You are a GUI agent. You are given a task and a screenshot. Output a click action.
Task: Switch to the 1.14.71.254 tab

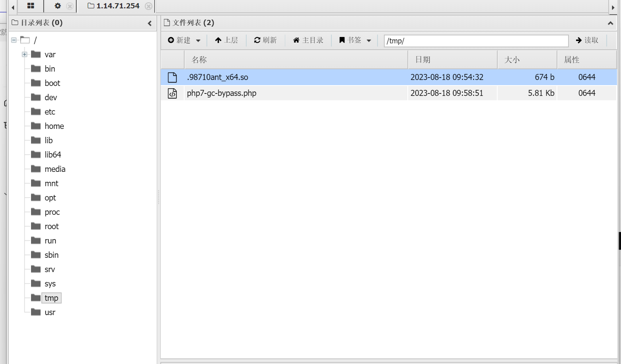pyautogui.click(x=114, y=6)
